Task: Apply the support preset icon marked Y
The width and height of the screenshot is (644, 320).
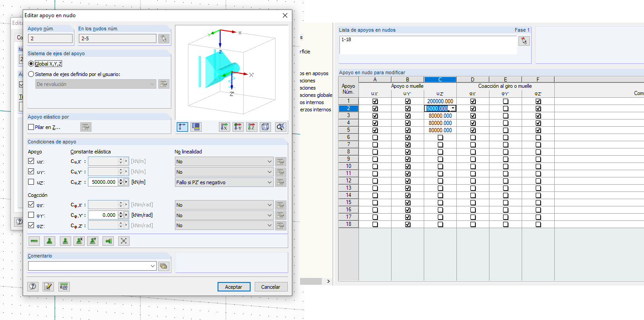Action: click(92, 241)
